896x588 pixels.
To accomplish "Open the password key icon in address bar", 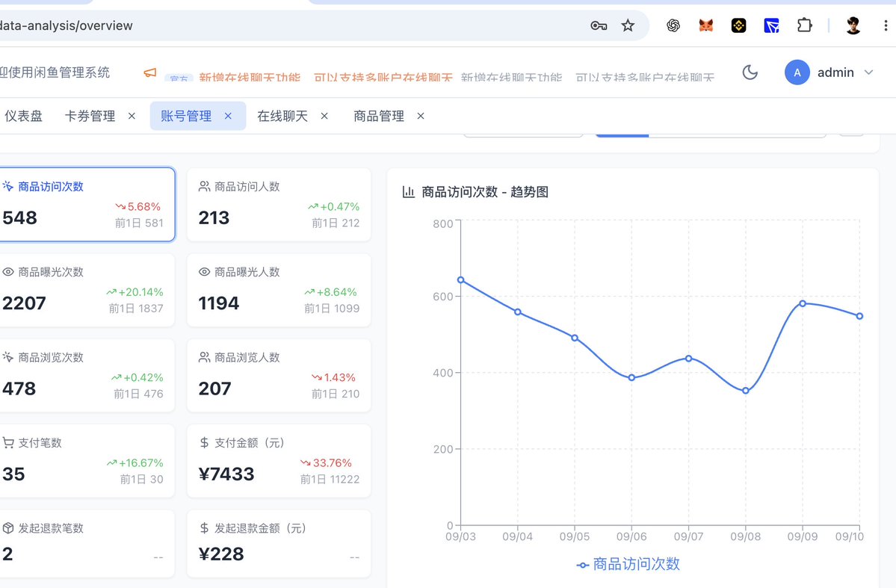I will coord(599,25).
